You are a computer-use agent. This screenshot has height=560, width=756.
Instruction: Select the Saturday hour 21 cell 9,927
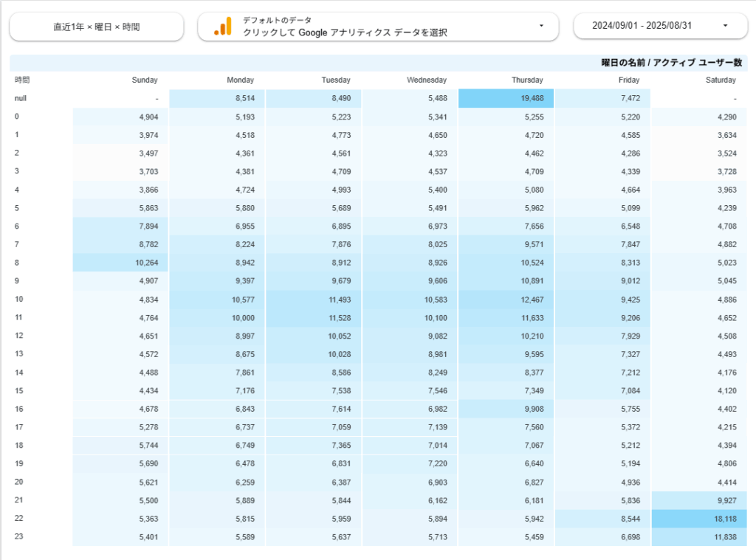[699, 501]
